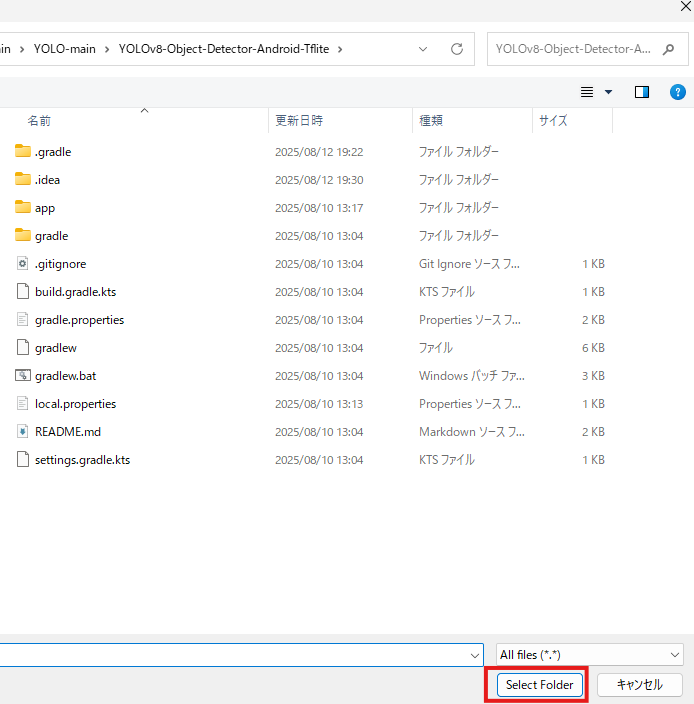
Task: Click the build.gradle.kts file icon
Action: pos(22,291)
